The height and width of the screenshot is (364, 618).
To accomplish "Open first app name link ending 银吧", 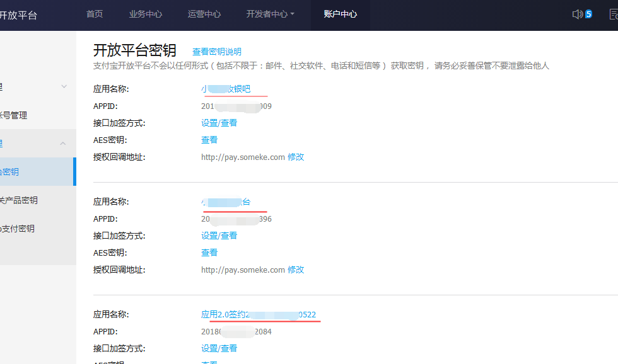I will 226,89.
